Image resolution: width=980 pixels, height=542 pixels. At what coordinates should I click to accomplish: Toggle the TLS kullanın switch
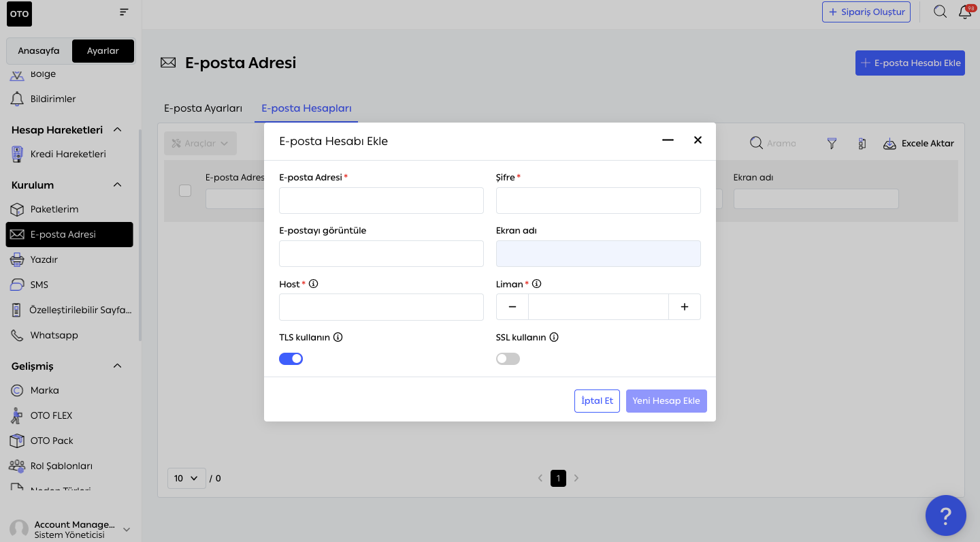(x=291, y=358)
